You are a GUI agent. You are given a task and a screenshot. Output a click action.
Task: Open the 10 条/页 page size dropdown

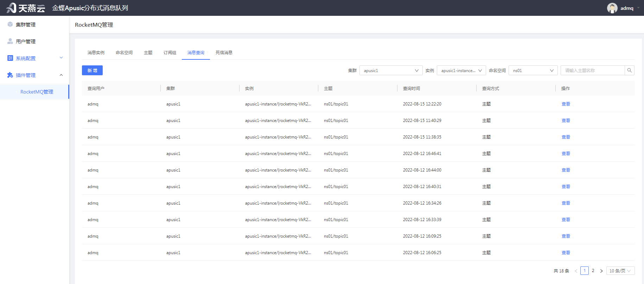point(620,271)
